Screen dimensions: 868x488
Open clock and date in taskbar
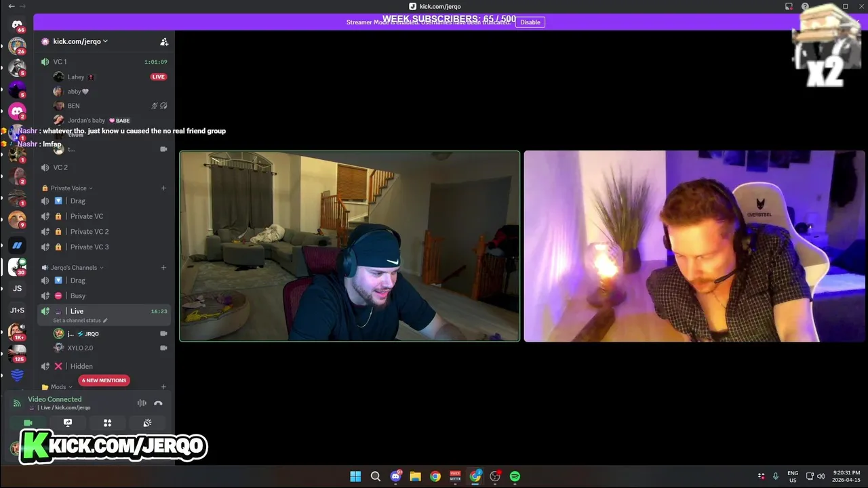pyautogui.click(x=845, y=476)
